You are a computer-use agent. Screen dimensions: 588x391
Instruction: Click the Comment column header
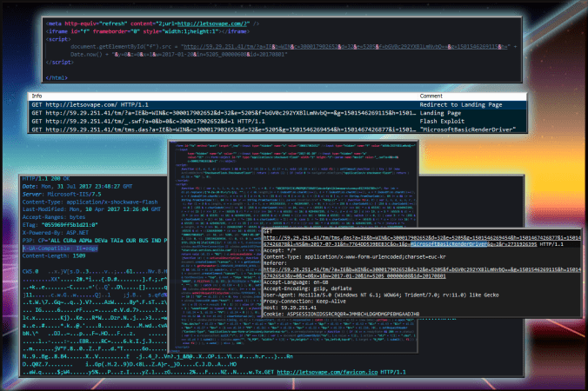tap(431, 95)
